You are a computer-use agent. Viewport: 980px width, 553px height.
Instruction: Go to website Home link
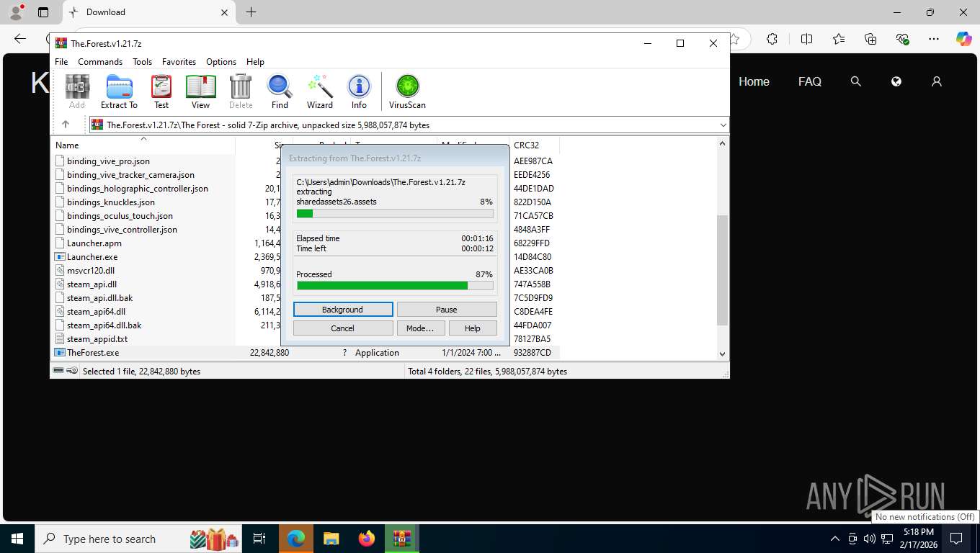pos(754,81)
